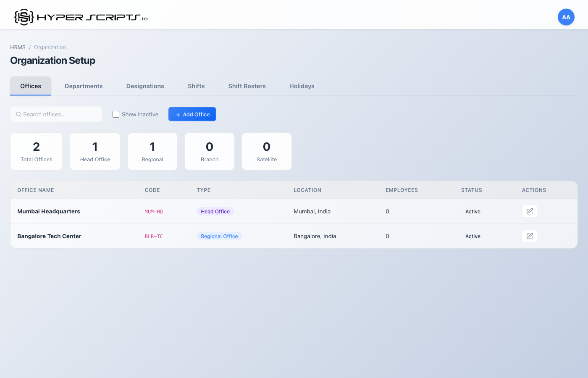Click the Head Office badge for MUM-HQ
Screen dimensions: 588x378
[x=215, y=211]
